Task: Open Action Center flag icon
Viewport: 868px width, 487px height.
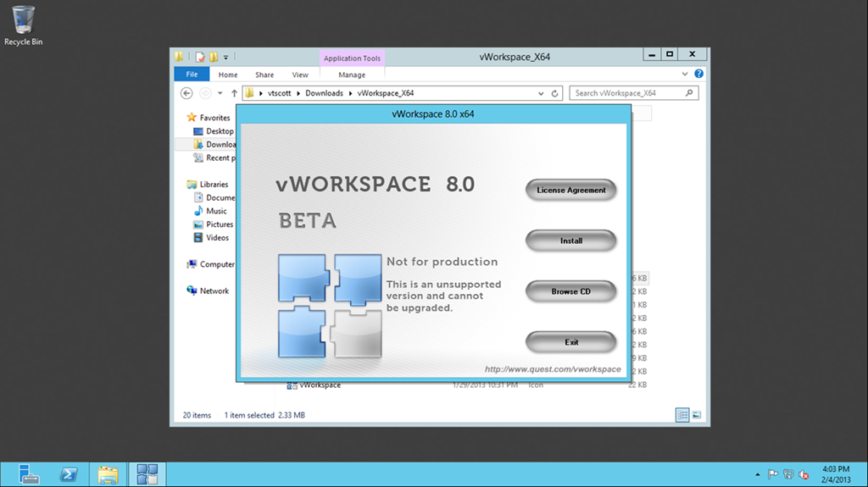Action: 773,474
